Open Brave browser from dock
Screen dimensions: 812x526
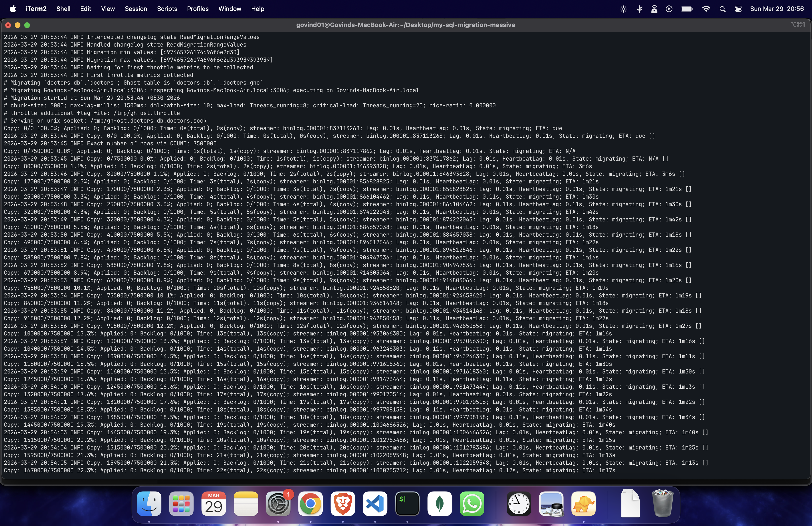343,503
